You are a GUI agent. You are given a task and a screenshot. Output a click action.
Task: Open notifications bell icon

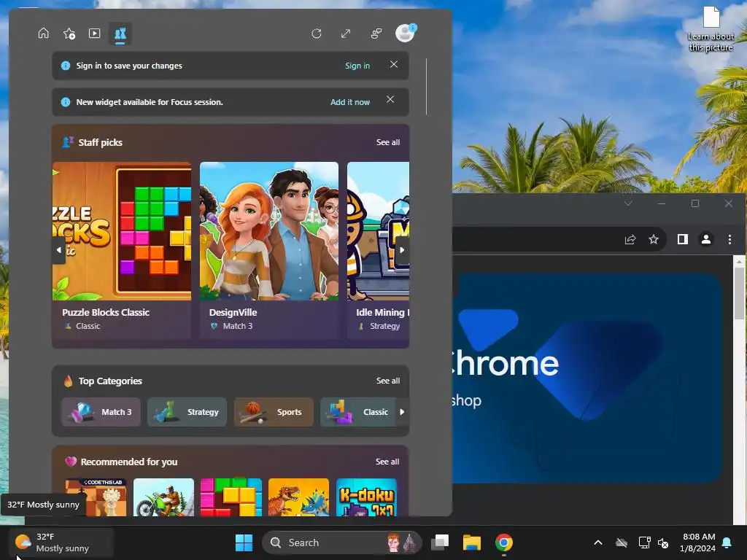pos(727,542)
